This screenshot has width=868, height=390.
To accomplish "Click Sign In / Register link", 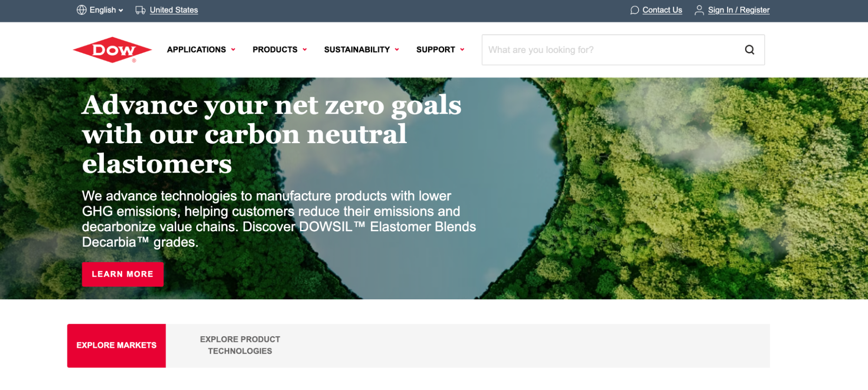I will [x=739, y=10].
